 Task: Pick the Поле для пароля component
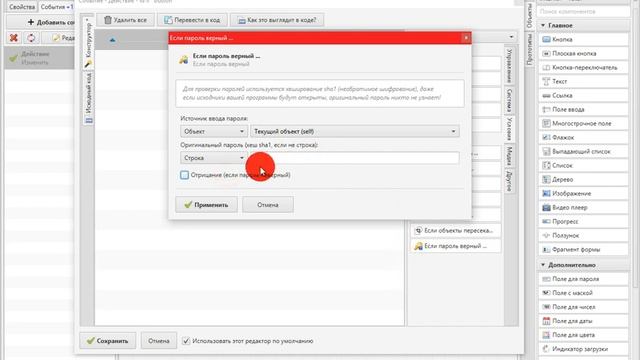click(x=583, y=279)
